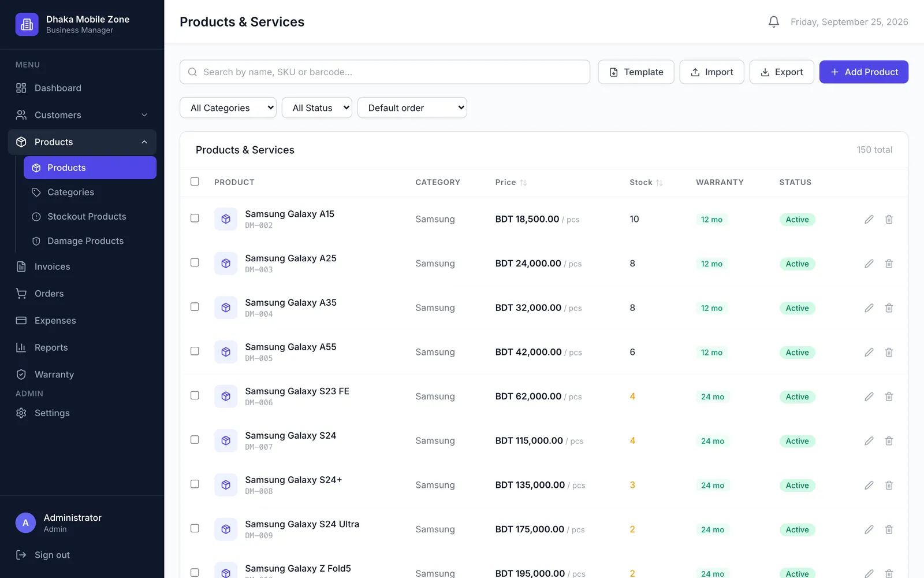This screenshot has width=924, height=578.
Task: Open Orders in the sidebar
Action: pos(82,294)
